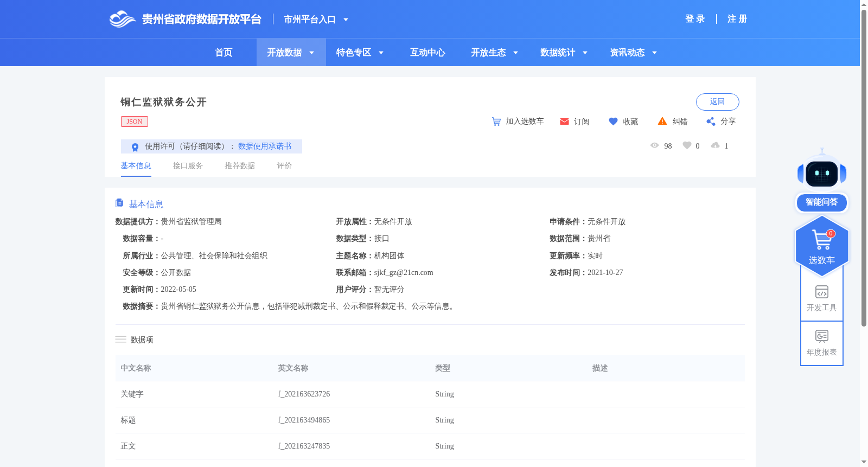The height and width of the screenshot is (467, 868).
Task: Click the 贵州省监狱管理局 provider value
Action: point(191,222)
